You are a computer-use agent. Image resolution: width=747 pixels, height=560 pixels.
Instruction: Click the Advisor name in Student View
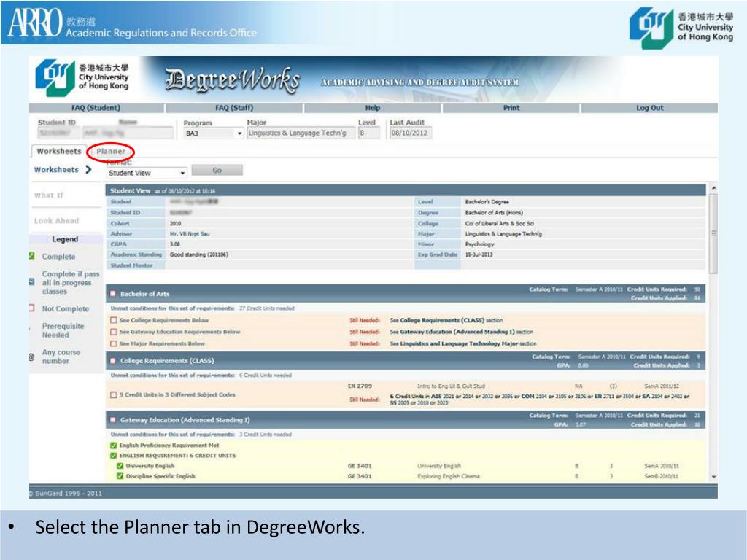[x=189, y=234]
